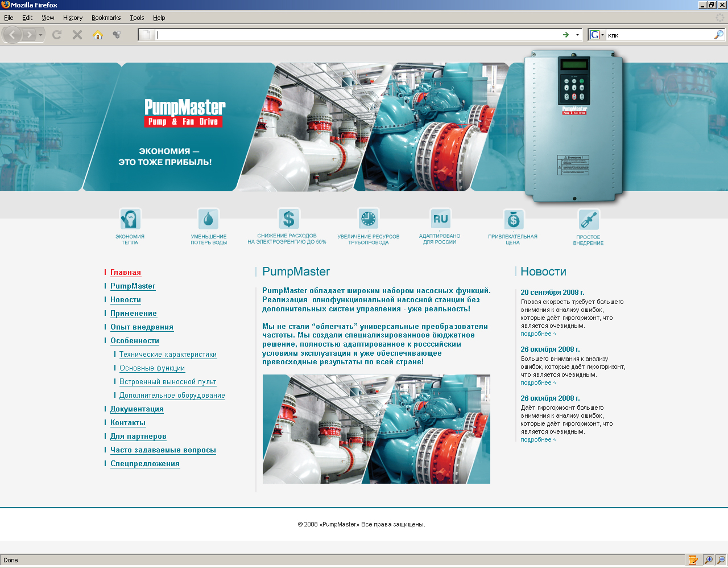728x568 pixels.
Task: Click the '© 2008 «PumpMaster»' copyright text
Action: 362,525
